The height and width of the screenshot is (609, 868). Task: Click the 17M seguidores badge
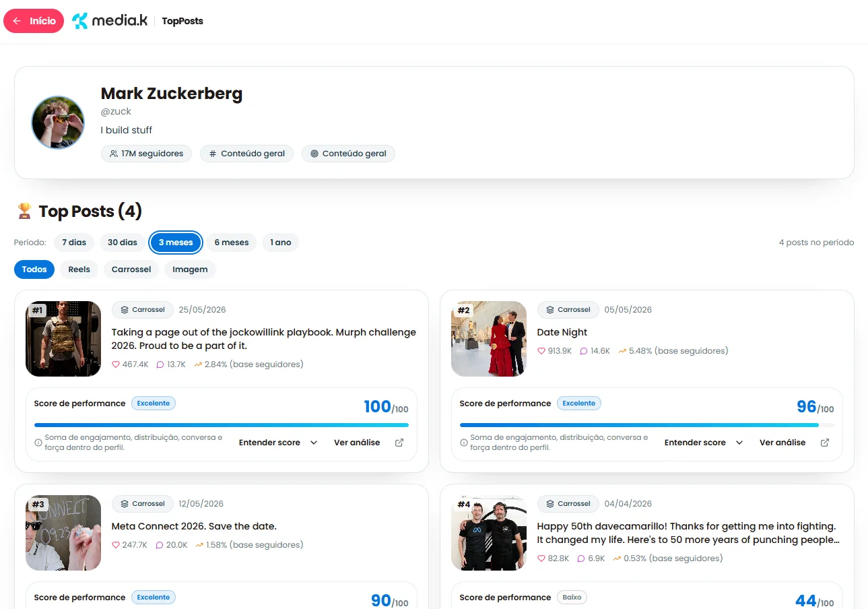146,154
